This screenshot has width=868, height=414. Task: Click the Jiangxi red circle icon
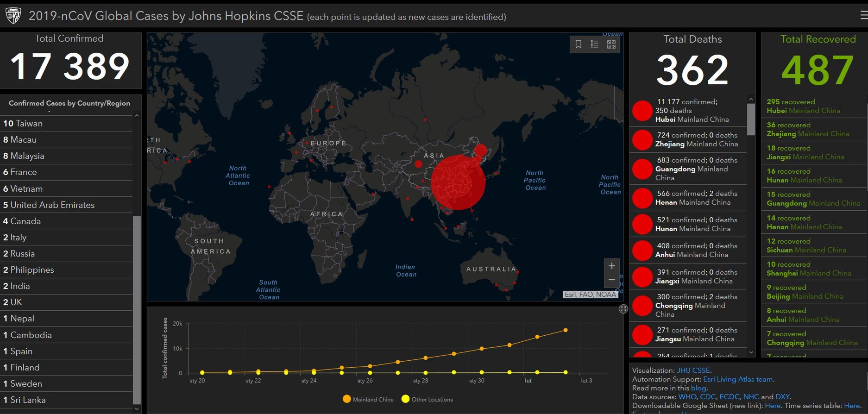(x=642, y=277)
